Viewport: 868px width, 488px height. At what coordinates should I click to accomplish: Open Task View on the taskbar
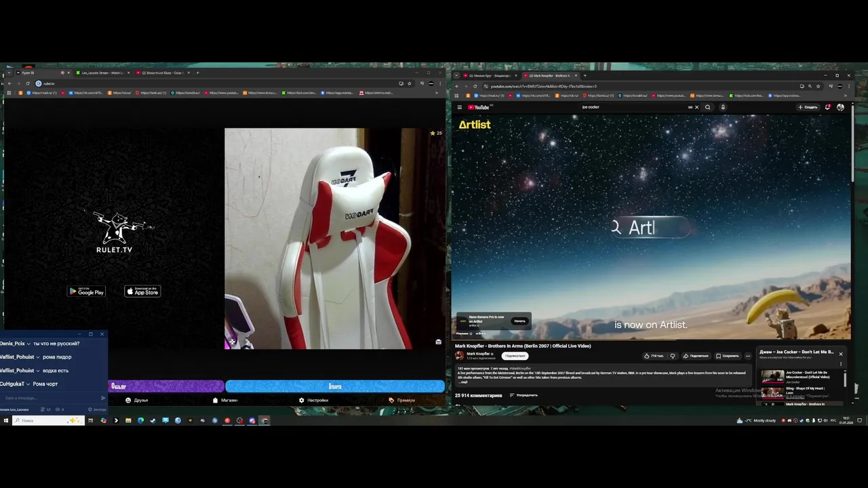click(90, 420)
